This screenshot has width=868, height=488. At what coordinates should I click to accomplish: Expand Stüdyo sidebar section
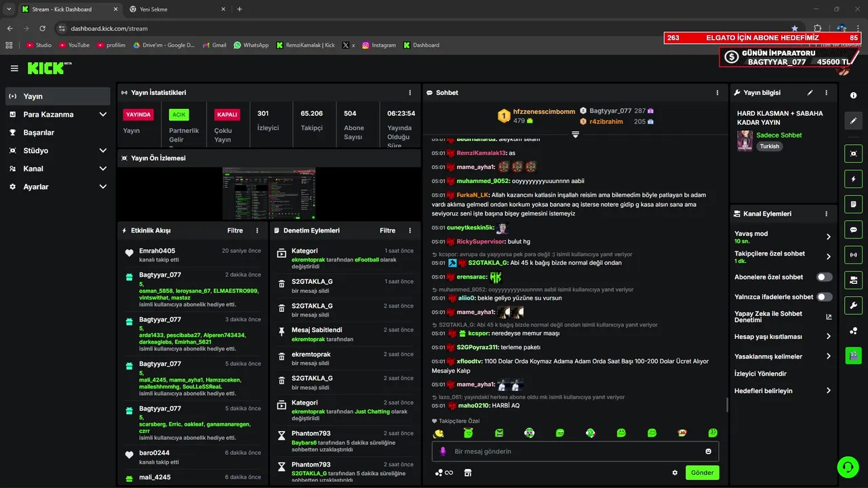click(103, 150)
